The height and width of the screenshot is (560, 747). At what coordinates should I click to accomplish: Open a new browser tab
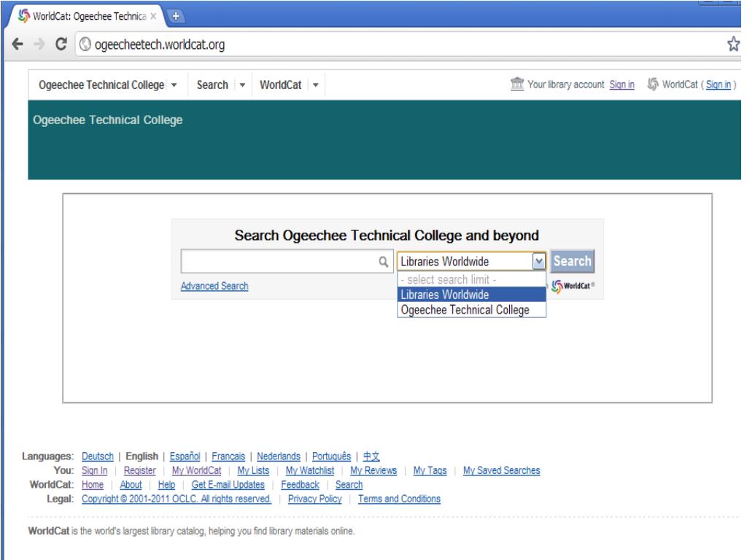pyautogui.click(x=176, y=16)
